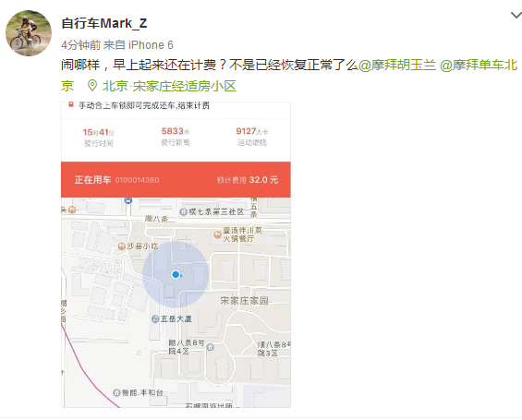Open the 4分钟前 post timestamp
This screenshot has width=522, height=420.
tap(81, 45)
